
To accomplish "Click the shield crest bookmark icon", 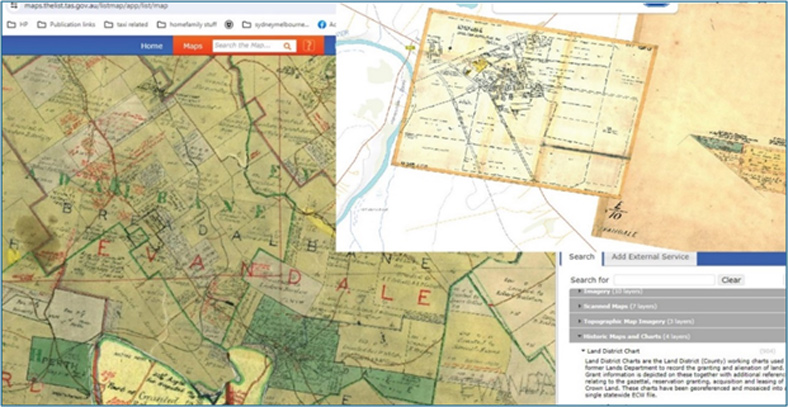I will coord(230,23).
